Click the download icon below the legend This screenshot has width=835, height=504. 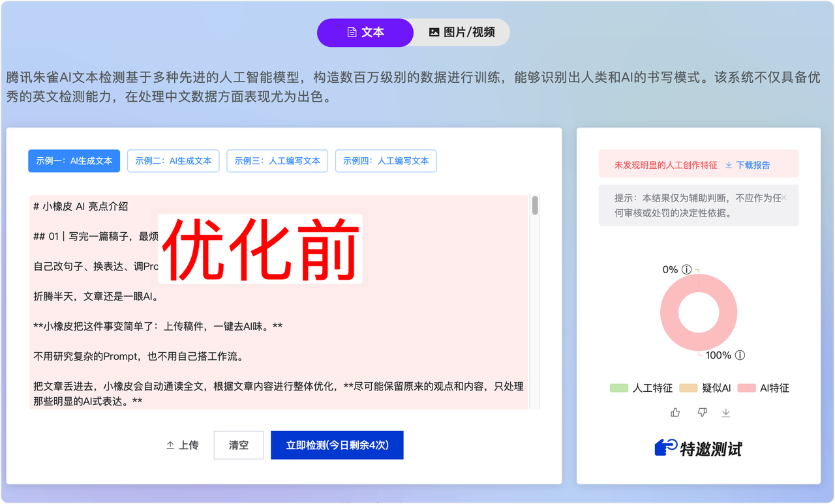click(725, 412)
